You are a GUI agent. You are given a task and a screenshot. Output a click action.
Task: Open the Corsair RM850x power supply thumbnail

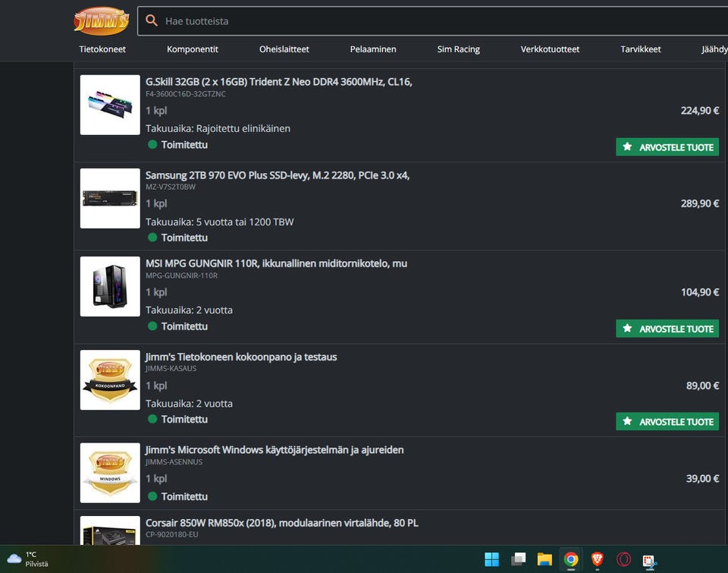tap(110, 530)
